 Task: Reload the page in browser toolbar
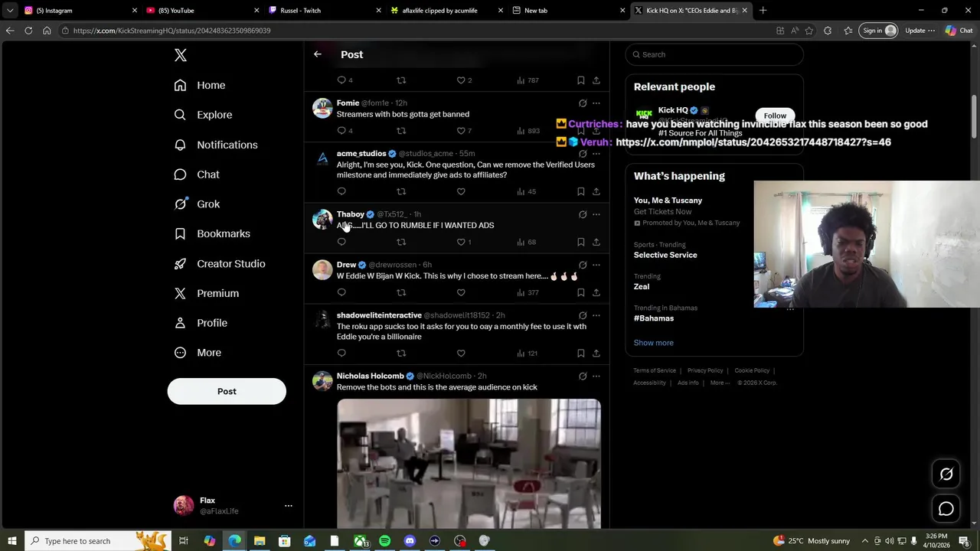click(28, 31)
